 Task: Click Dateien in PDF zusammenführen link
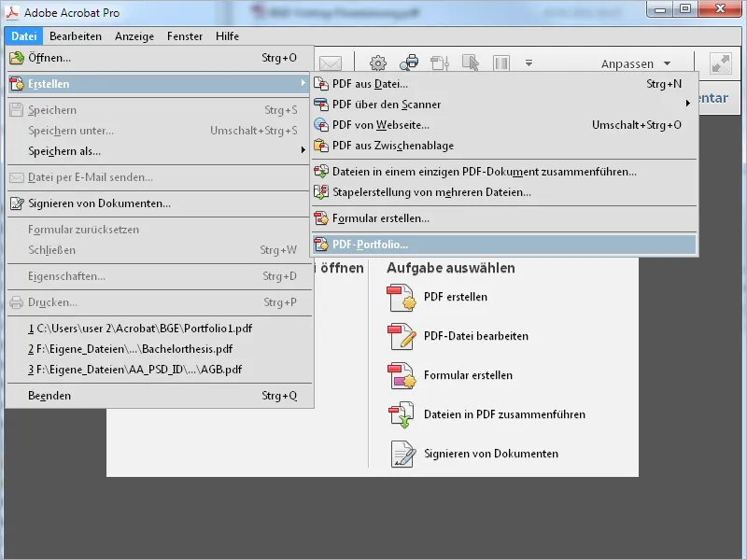click(504, 414)
